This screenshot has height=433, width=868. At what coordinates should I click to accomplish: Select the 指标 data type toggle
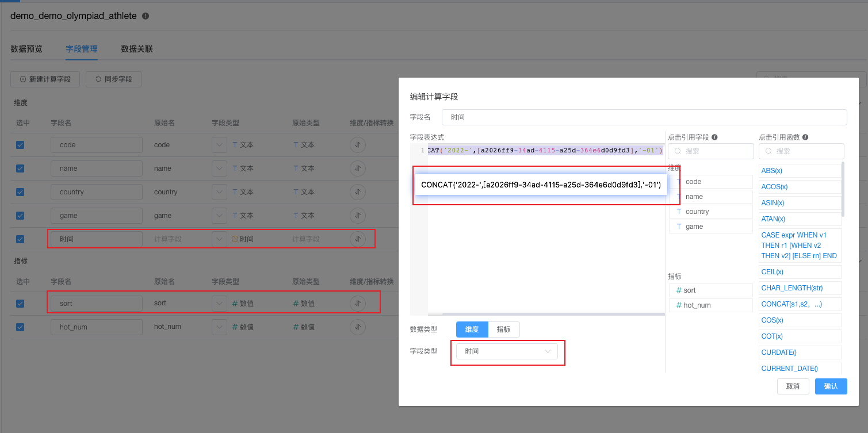pos(503,329)
